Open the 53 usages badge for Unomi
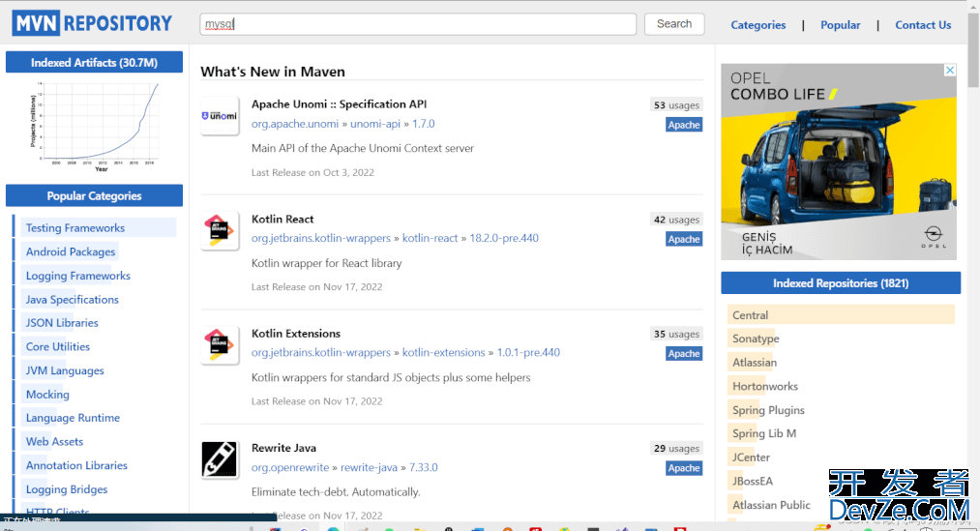This screenshot has height=531, width=980. (x=675, y=105)
